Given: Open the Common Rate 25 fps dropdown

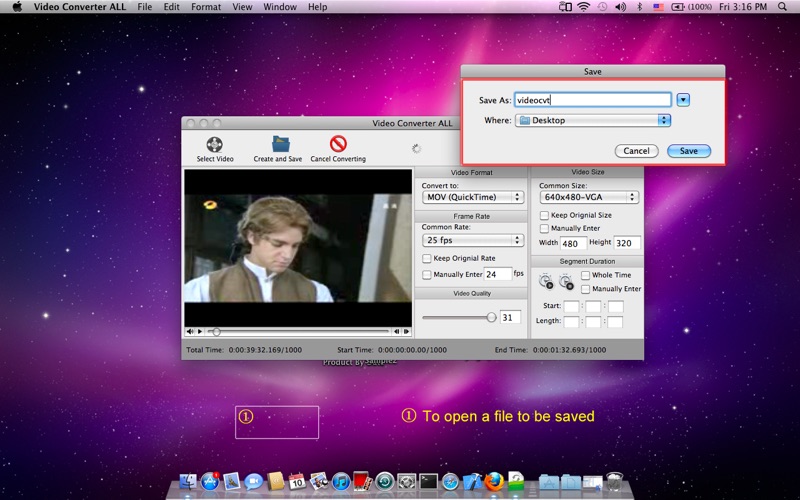Looking at the screenshot, I should 473,240.
